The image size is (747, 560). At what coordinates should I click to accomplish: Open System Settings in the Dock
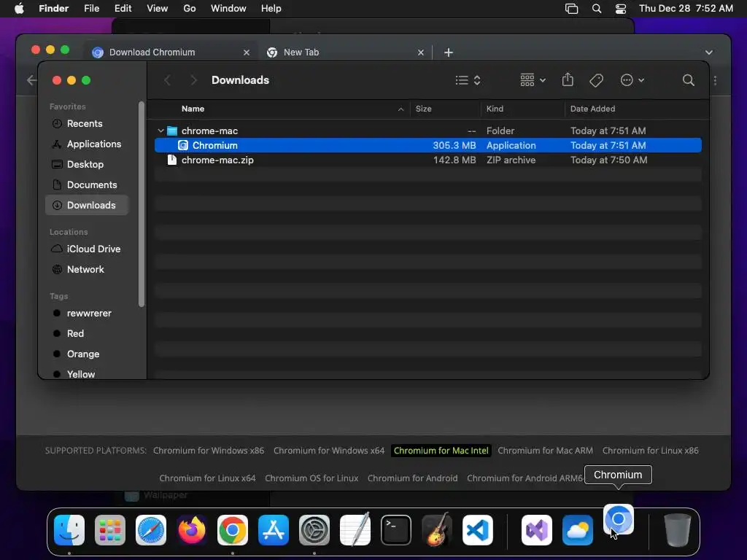coord(314,530)
